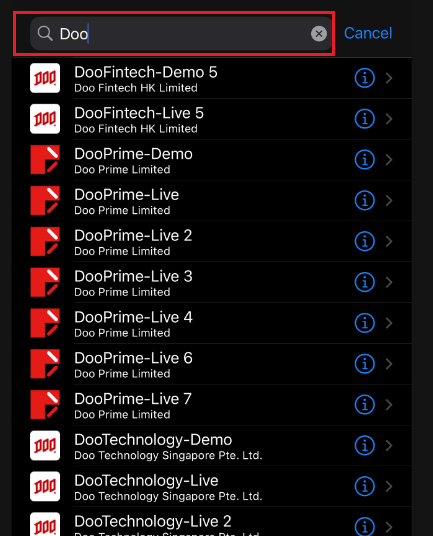This screenshot has height=536, width=433.
Task: Click the DooPrime-Live 7 logo icon
Action: [x=45, y=405]
